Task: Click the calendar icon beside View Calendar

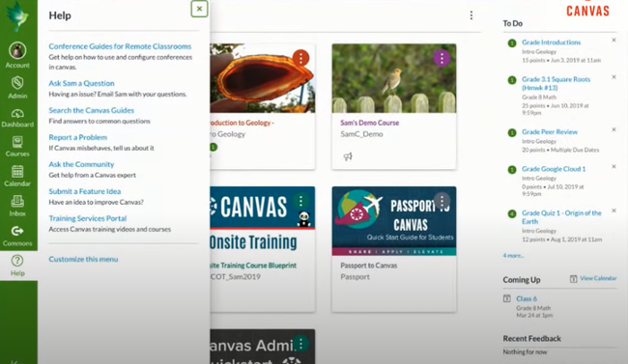Action: [573, 278]
